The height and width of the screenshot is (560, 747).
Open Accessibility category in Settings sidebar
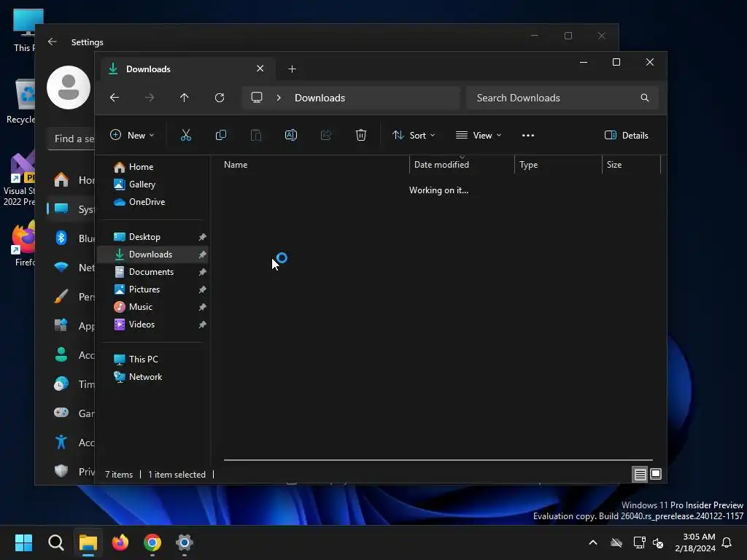click(71, 443)
